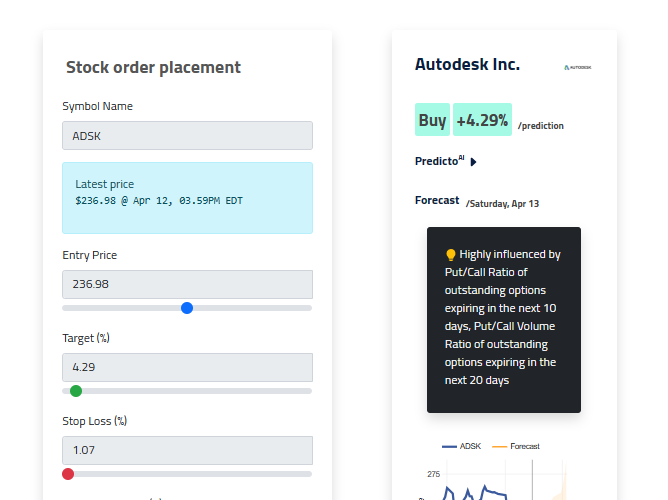
Task: Click the ADSK price line chart
Action: point(494,480)
